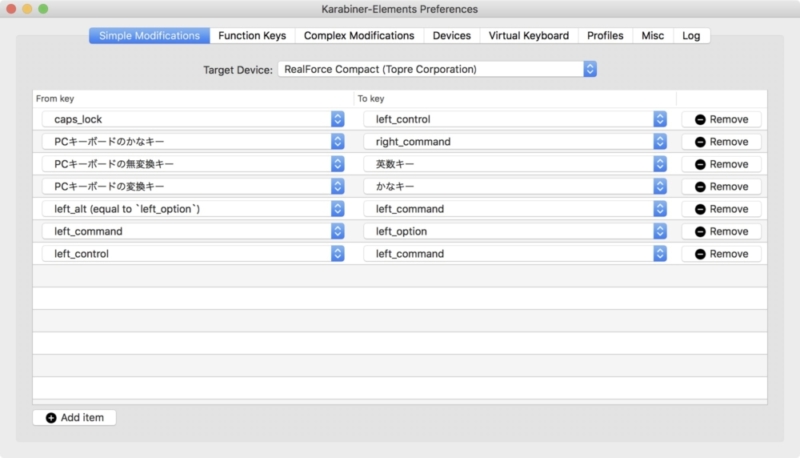Select the Devices tab
This screenshot has height=458, width=800.
[452, 36]
